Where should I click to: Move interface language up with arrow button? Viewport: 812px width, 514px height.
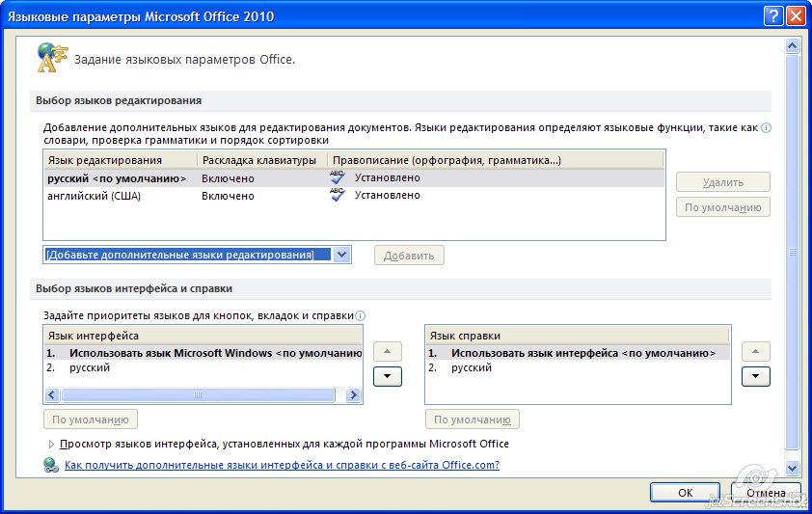click(388, 351)
